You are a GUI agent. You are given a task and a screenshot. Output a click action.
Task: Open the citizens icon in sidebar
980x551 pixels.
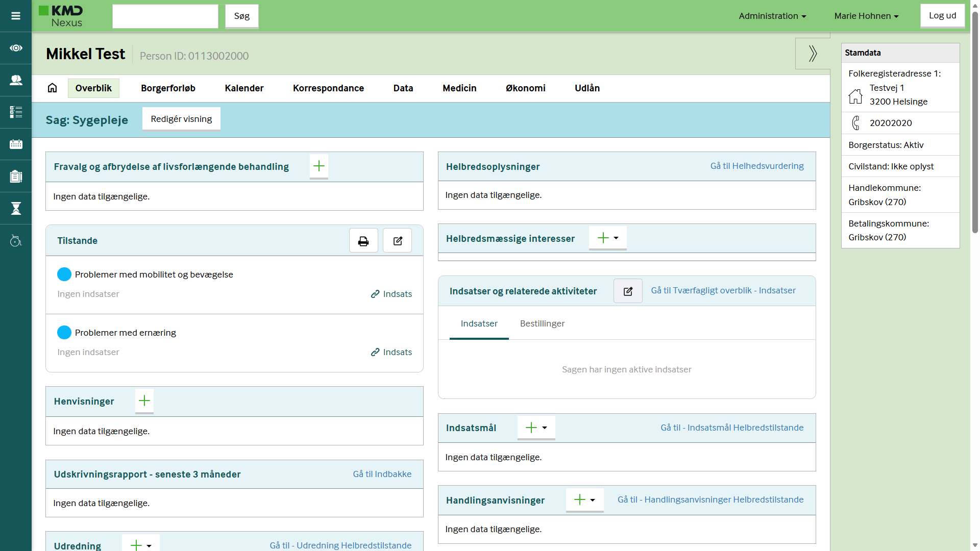tap(16, 80)
